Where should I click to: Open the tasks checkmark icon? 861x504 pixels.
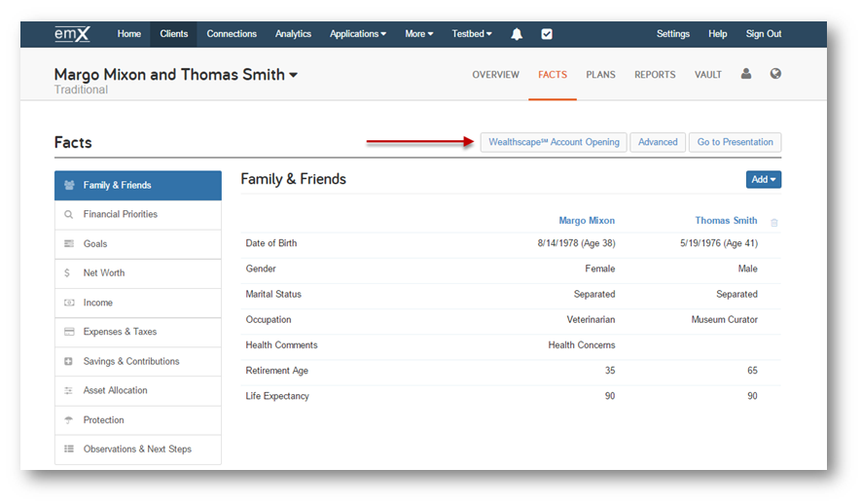point(547,34)
